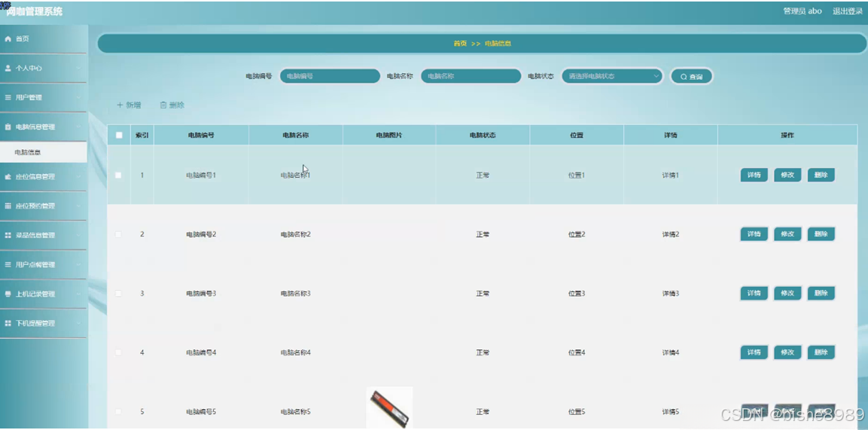Screen dimensions: 868x430
Task: Click 管理员 abo in the top bar
Action: 802,11
